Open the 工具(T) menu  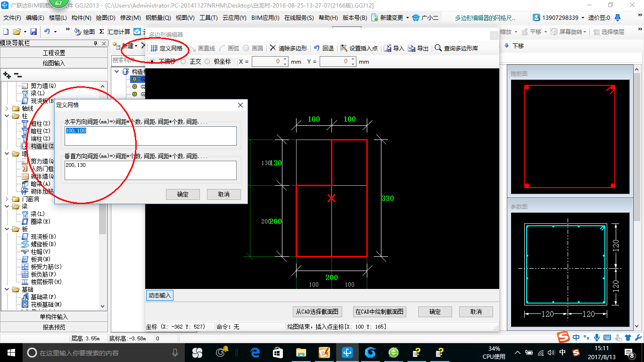(x=208, y=17)
